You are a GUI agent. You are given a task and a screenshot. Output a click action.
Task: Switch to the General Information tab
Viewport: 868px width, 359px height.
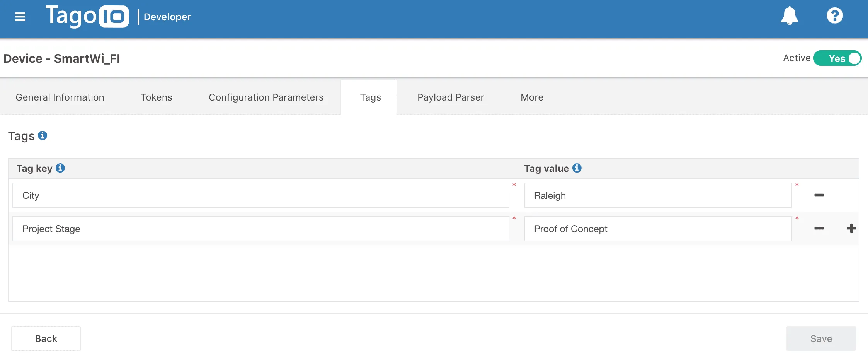pyautogui.click(x=60, y=97)
